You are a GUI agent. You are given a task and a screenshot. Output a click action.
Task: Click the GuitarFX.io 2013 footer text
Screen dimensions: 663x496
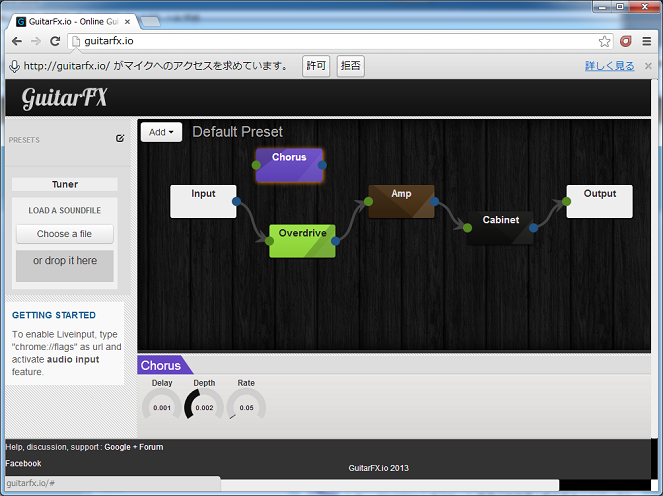coord(378,468)
